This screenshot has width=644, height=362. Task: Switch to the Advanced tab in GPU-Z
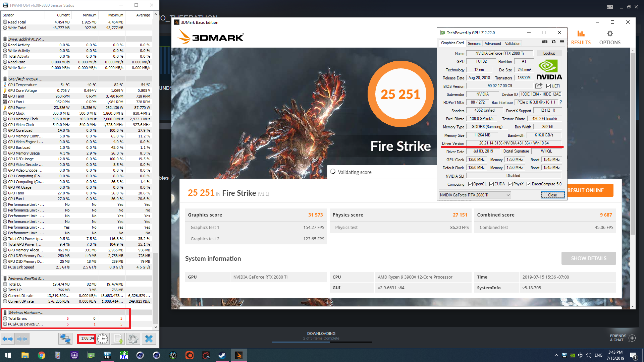(x=492, y=44)
